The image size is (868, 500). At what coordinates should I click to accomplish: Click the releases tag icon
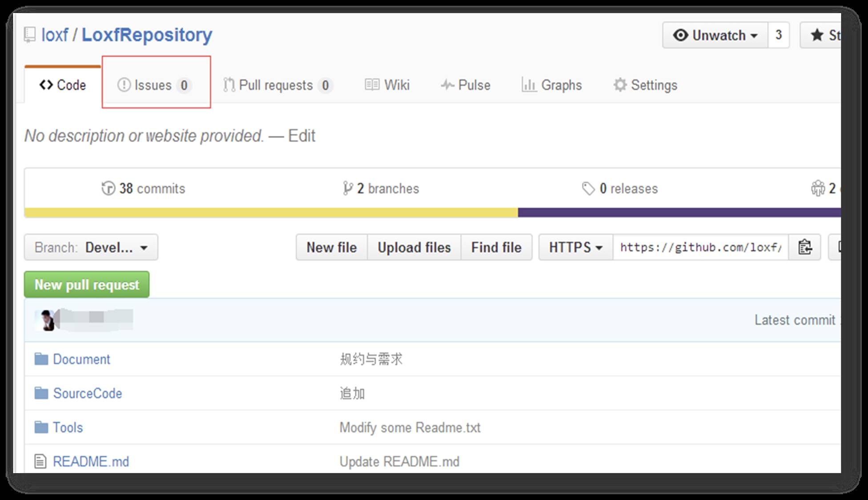tap(588, 188)
